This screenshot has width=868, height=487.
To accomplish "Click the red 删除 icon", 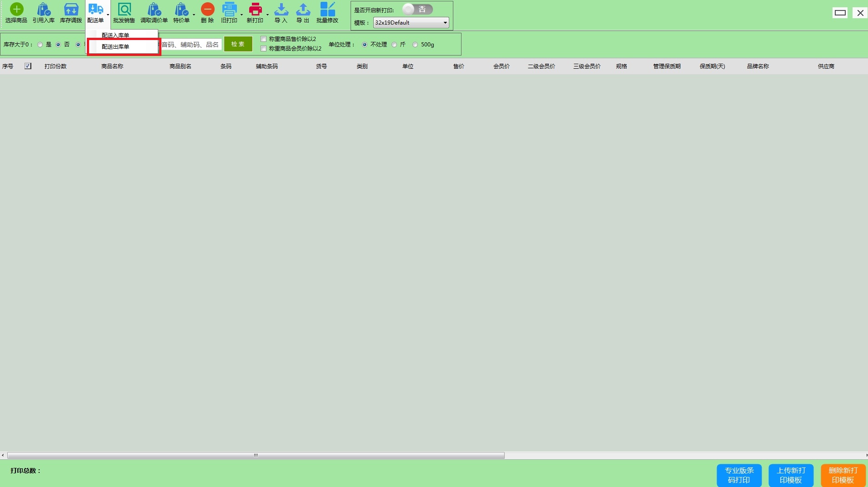I will [207, 10].
